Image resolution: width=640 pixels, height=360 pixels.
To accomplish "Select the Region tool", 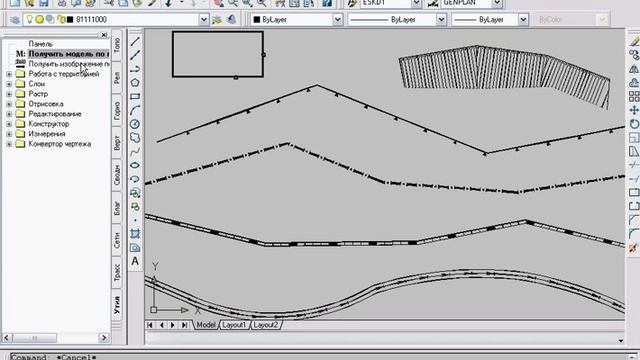I will 135,248.
